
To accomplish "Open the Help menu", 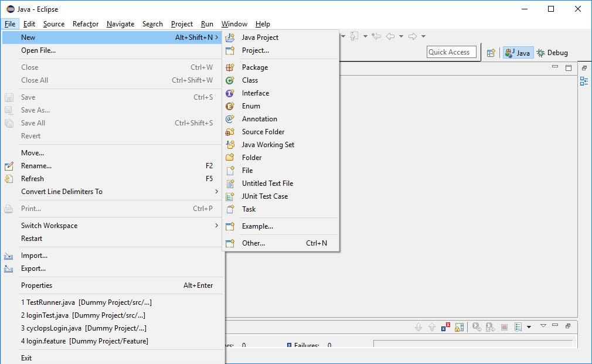I will tap(263, 24).
